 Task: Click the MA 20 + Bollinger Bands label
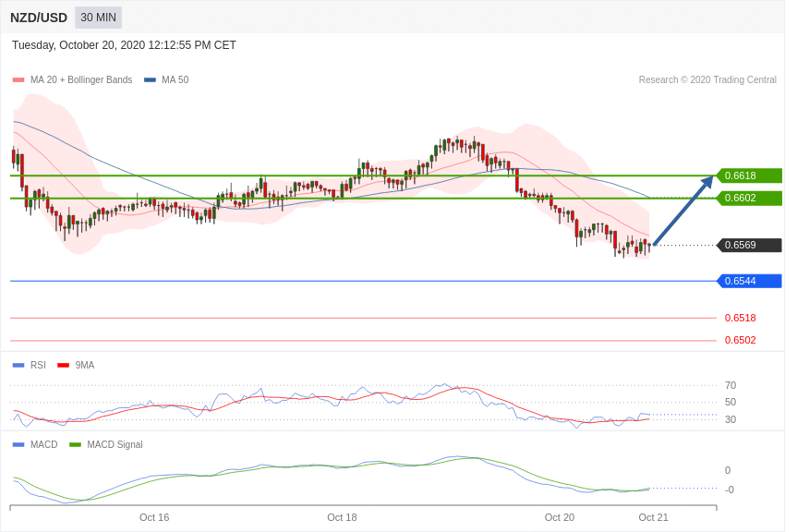point(81,80)
